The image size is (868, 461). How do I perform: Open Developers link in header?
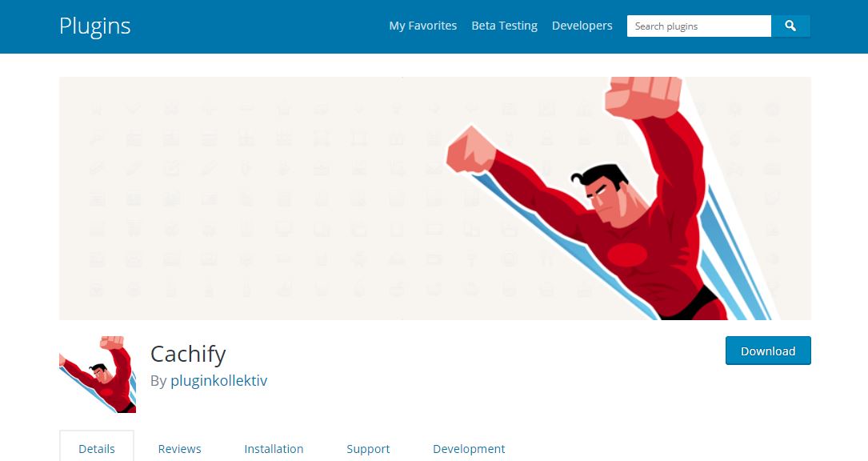tap(582, 26)
